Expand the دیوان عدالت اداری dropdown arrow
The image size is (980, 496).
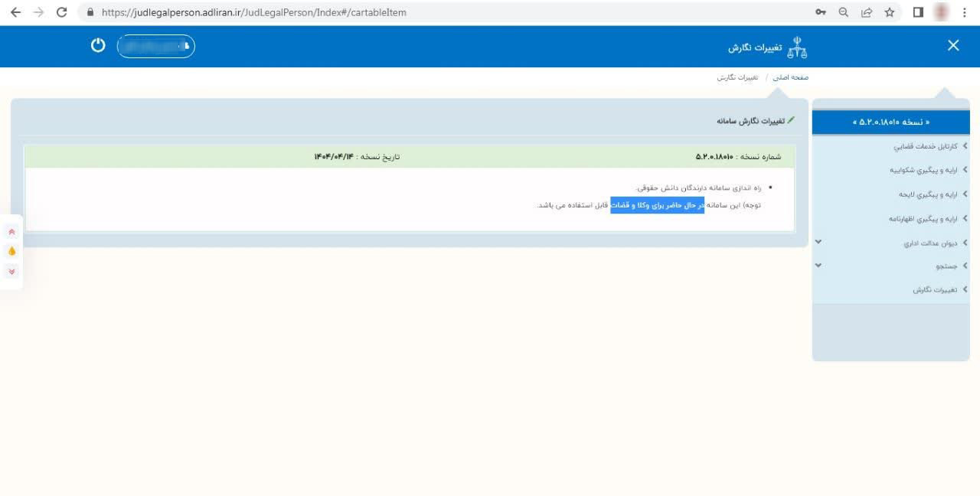tap(818, 242)
